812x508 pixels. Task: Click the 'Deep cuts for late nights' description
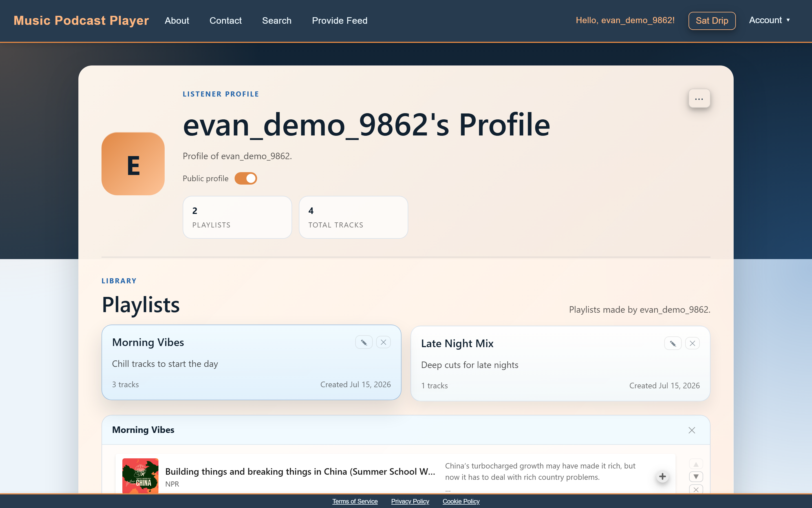coord(469,365)
